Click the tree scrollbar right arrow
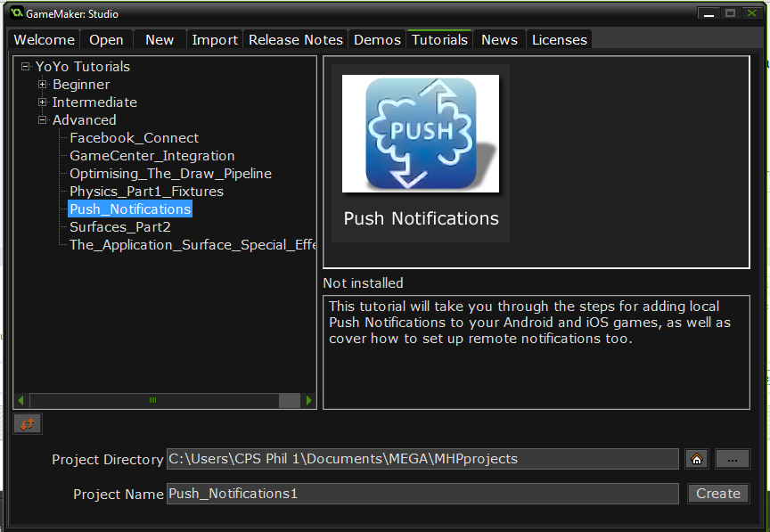This screenshot has height=532, width=770. pyautogui.click(x=308, y=400)
